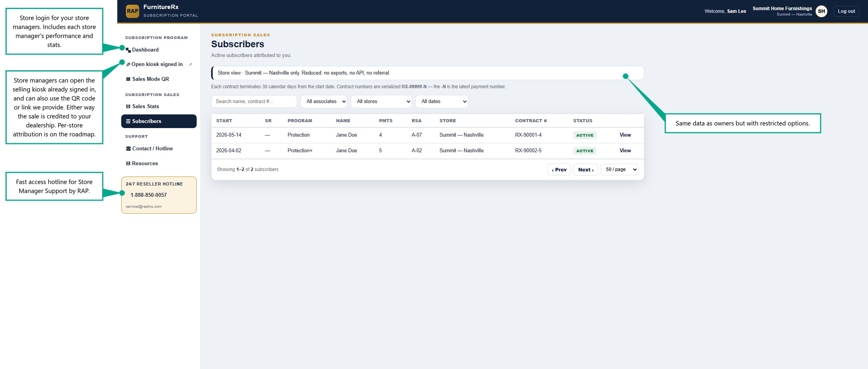Viewport: 868px width, 369px height.
Task: Click the Dashboard icon
Action: click(x=128, y=50)
